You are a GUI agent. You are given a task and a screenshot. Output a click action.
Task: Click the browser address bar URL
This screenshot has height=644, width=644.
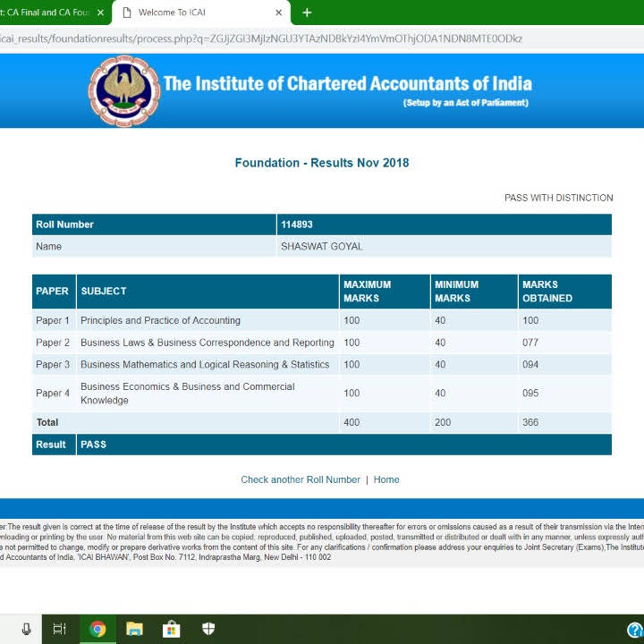click(x=268, y=38)
